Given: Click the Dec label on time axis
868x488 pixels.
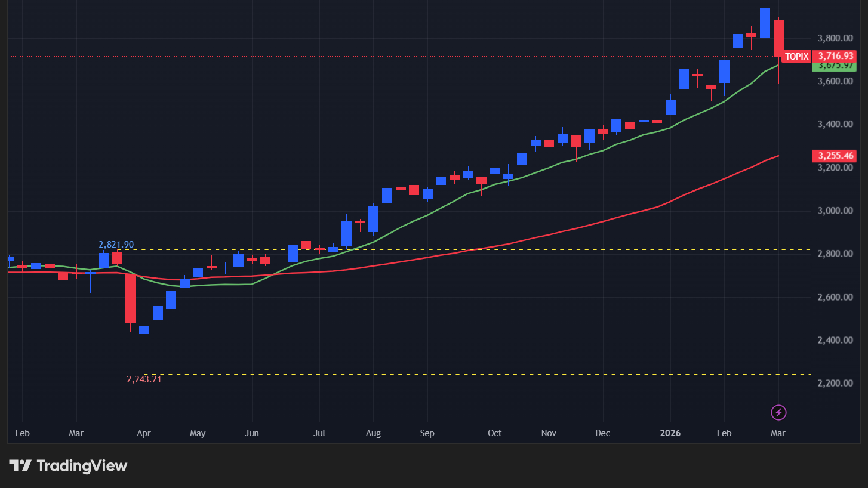Looking at the screenshot, I should pyautogui.click(x=602, y=433).
